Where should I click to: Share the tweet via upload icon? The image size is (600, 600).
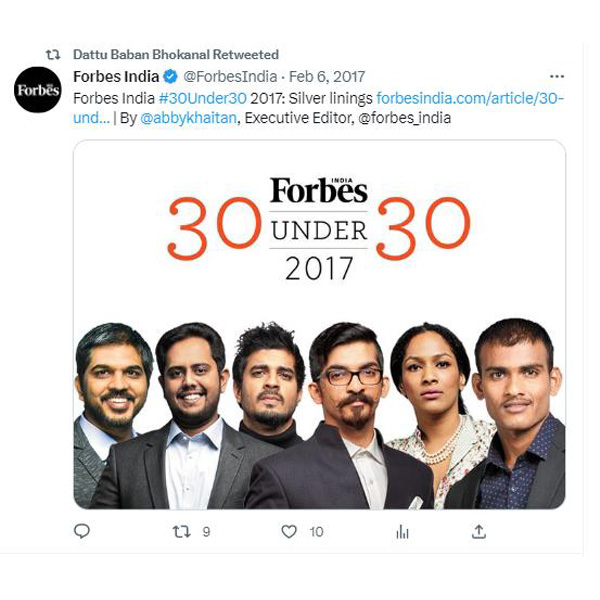tap(479, 531)
